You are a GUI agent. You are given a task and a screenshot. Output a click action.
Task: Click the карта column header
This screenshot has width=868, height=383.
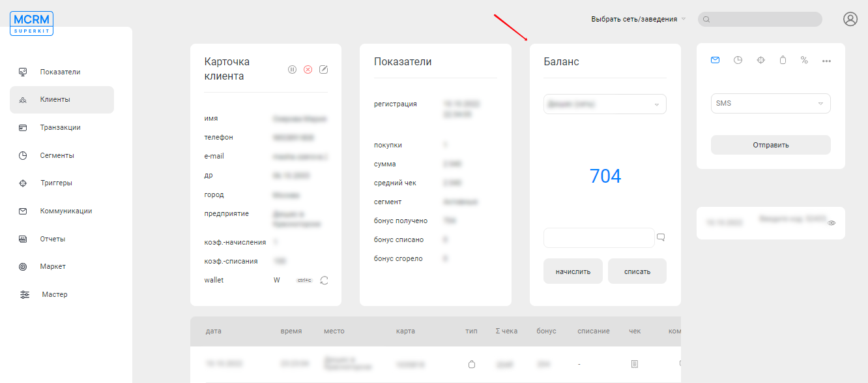pyautogui.click(x=405, y=331)
